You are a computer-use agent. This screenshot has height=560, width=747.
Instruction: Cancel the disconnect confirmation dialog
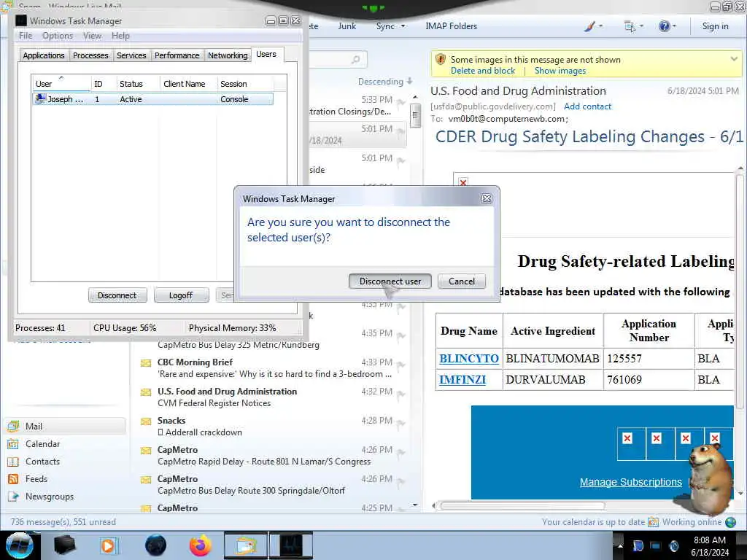(x=461, y=281)
